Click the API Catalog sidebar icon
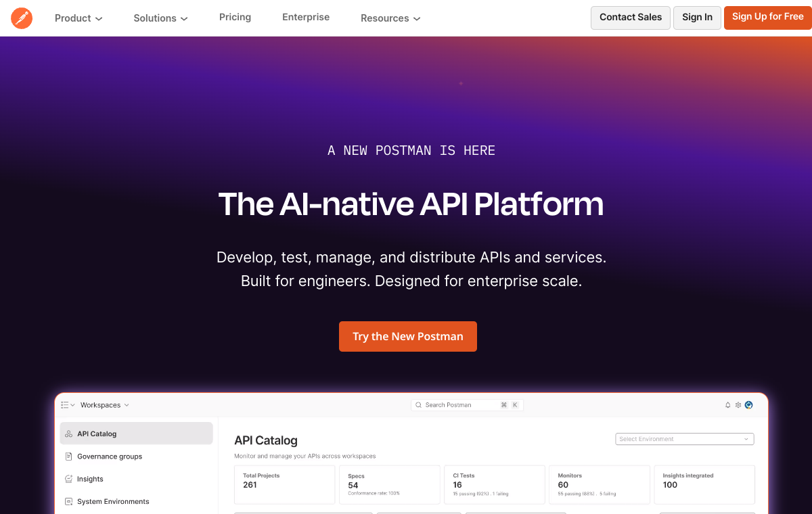Screen dimensions: 812x514 coord(69,434)
